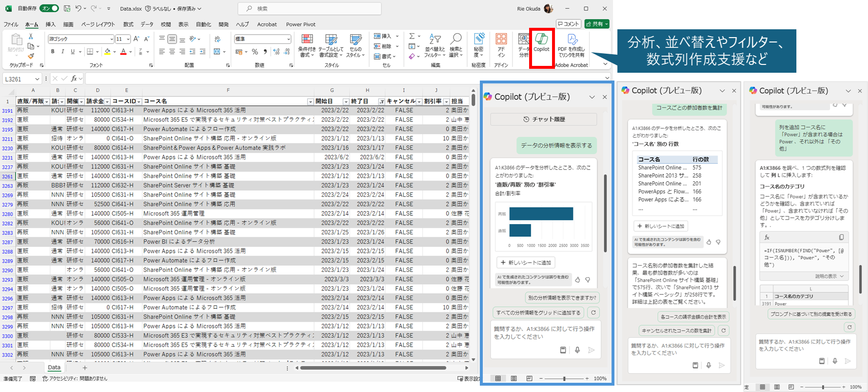Open the データ ribbon tab
The image size is (868, 392).
147,24
